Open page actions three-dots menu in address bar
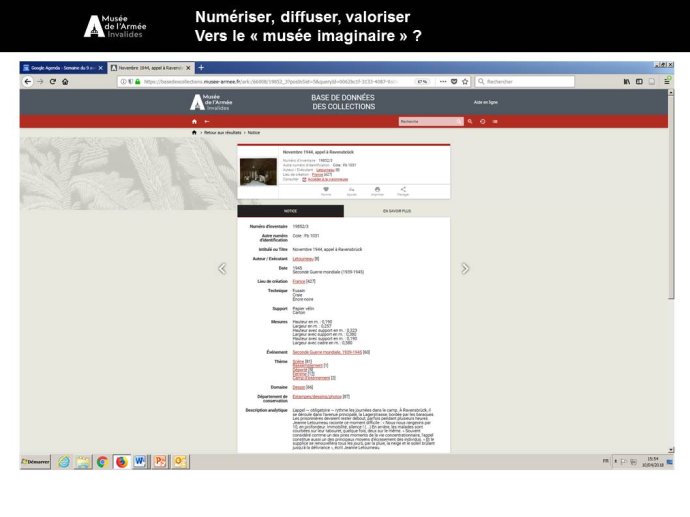Viewport: 690px width, 517px height. coord(443,81)
